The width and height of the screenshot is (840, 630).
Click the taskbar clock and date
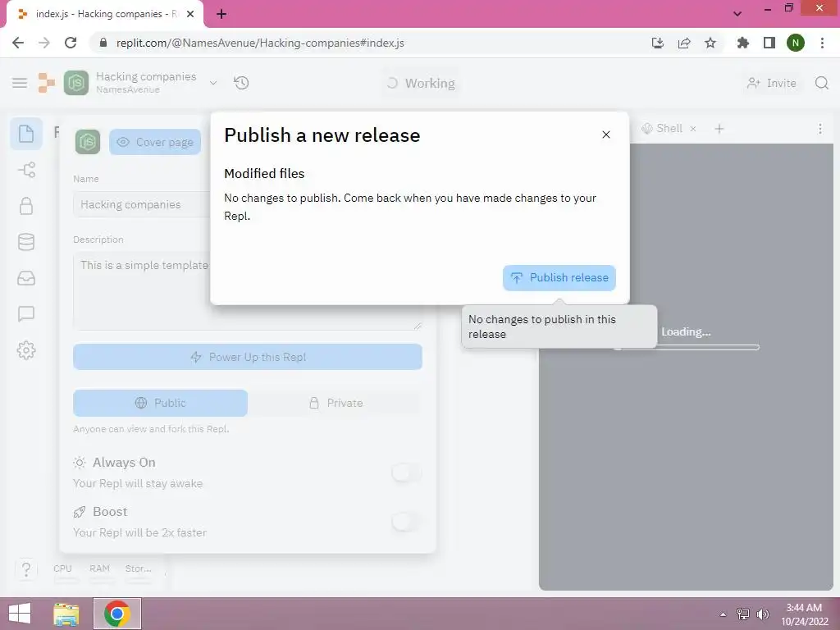pos(804,614)
